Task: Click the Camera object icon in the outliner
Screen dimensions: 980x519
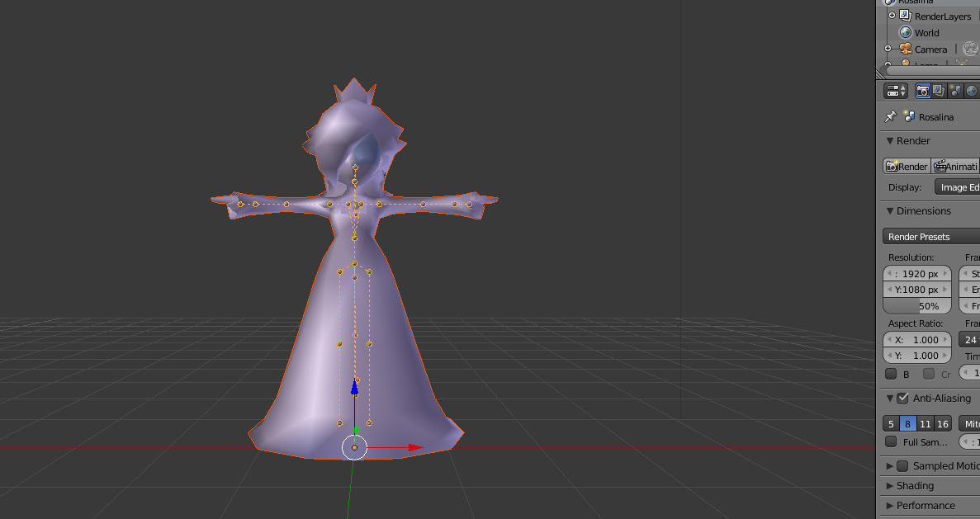Action: click(905, 49)
